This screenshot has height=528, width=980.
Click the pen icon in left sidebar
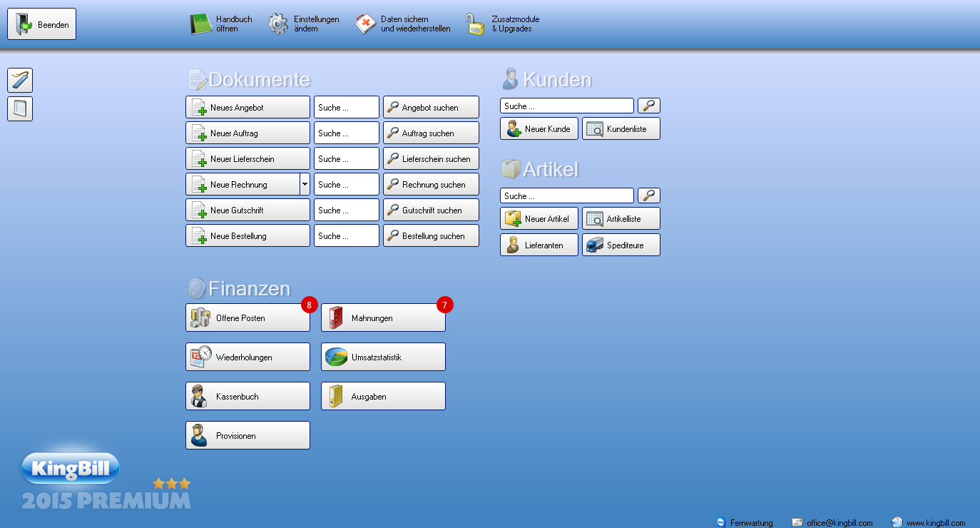[20, 81]
